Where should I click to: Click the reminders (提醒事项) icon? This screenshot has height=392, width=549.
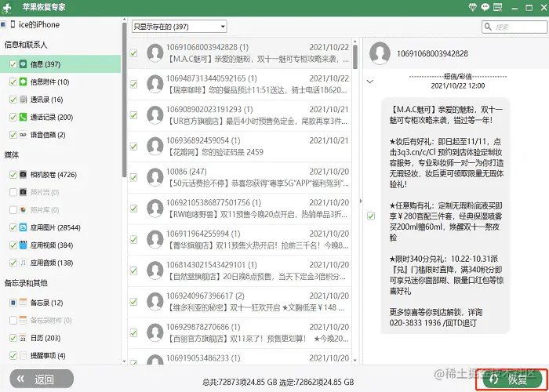click(23, 356)
